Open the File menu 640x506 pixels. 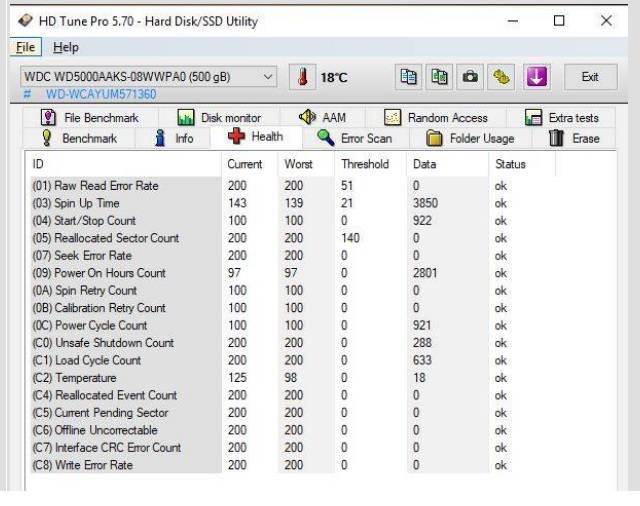click(x=25, y=47)
